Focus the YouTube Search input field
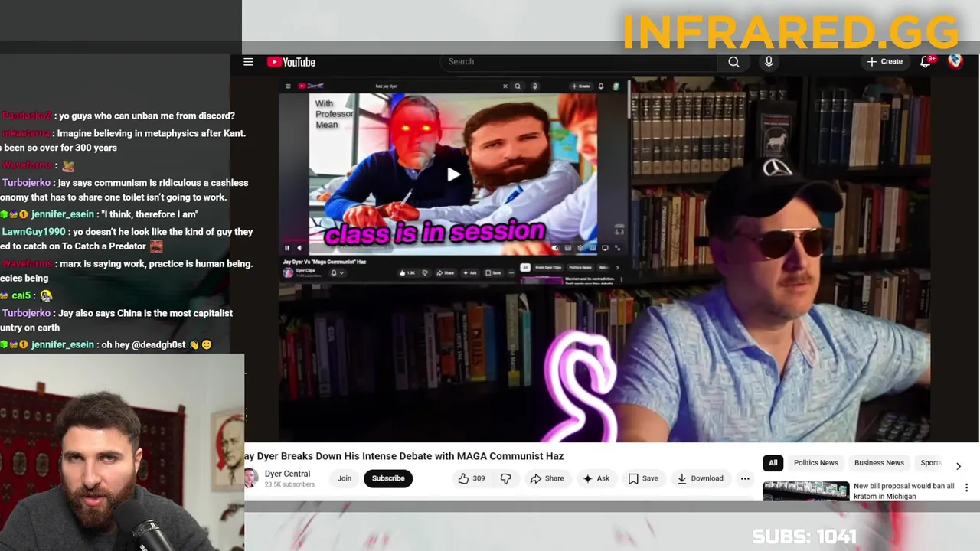 click(x=578, y=62)
